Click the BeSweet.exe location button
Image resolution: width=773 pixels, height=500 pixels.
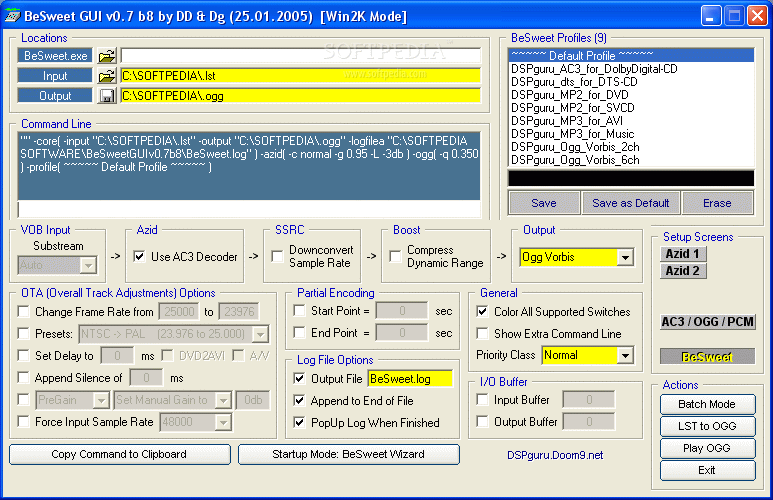tap(55, 56)
